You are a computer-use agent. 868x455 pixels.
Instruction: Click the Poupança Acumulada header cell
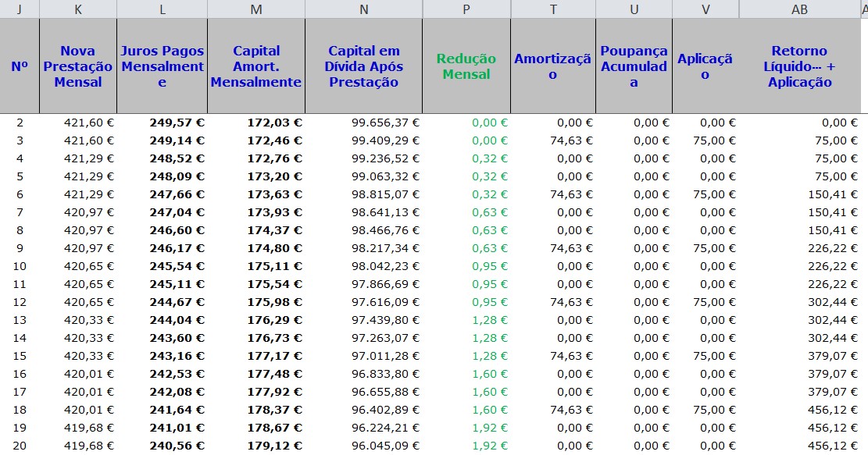pos(634,66)
